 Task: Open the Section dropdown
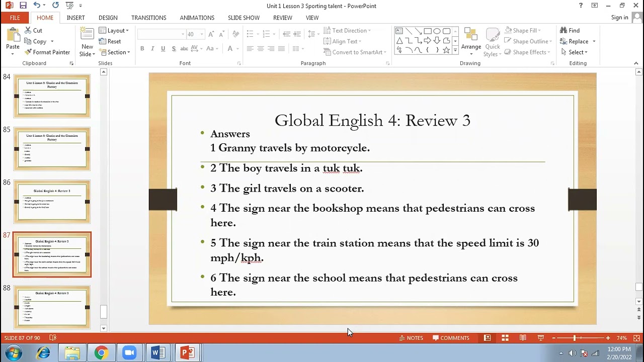click(x=115, y=52)
